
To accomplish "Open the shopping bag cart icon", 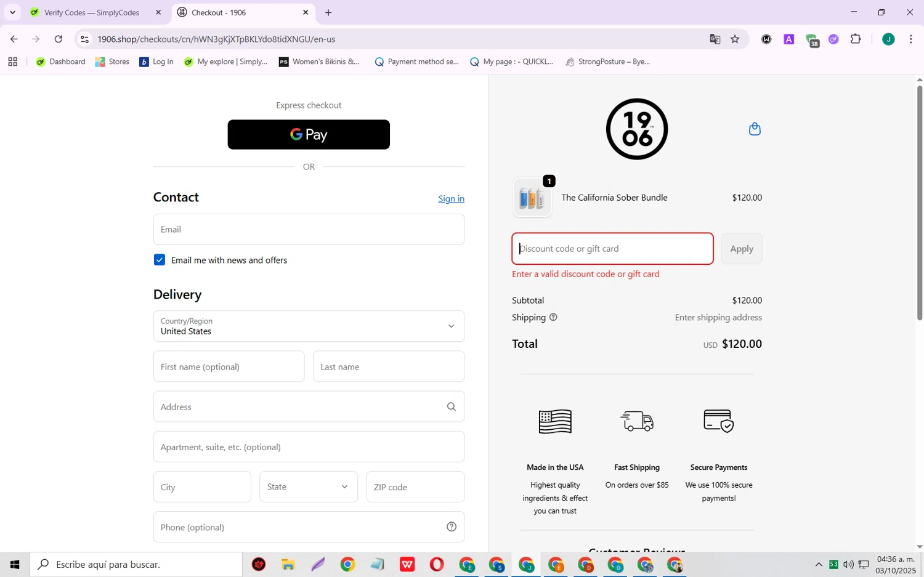I will point(755,129).
